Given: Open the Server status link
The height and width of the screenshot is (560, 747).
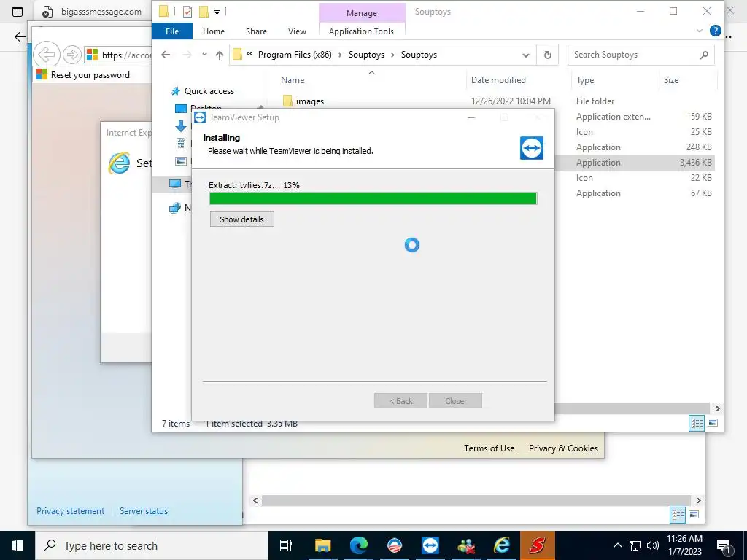Looking at the screenshot, I should coord(144,511).
